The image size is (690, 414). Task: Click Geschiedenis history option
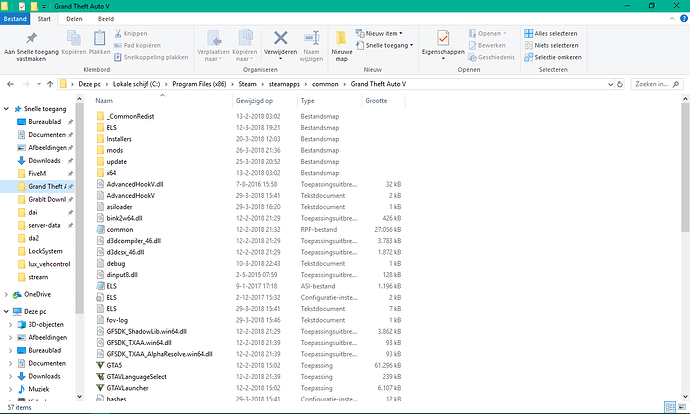(x=492, y=57)
